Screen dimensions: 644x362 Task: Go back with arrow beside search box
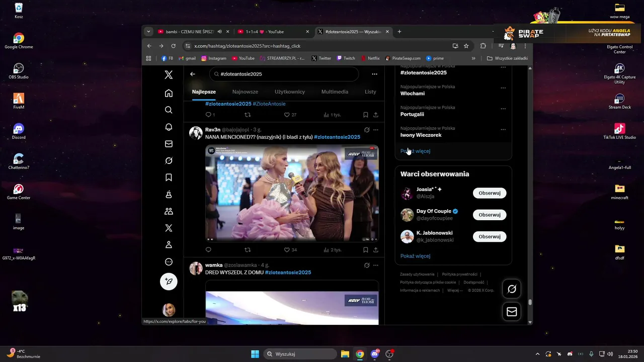(193, 74)
